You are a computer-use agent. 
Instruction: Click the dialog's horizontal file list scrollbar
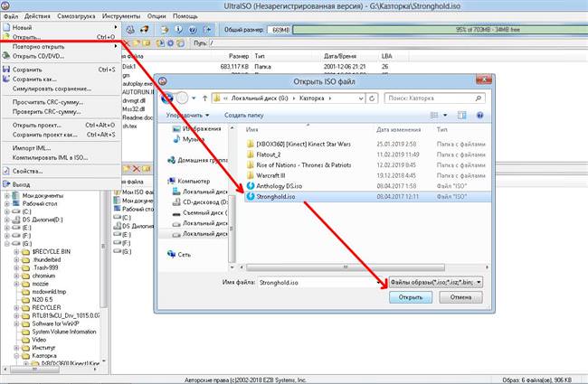point(346,267)
